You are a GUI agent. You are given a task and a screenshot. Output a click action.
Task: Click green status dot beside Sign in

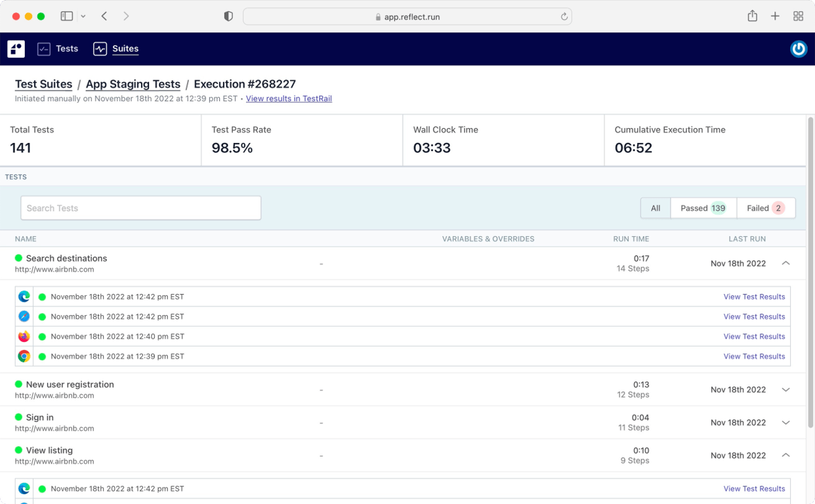point(18,417)
